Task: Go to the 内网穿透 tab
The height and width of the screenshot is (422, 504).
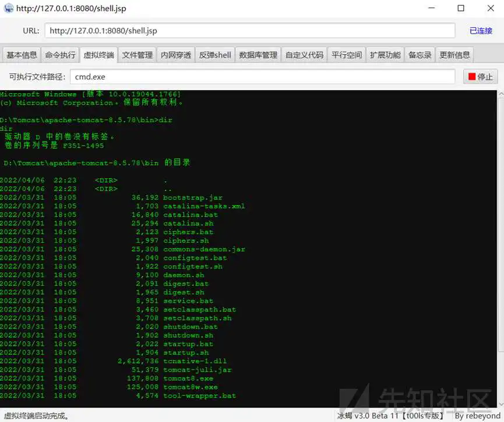Action: pyautogui.click(x=176, y=55)
